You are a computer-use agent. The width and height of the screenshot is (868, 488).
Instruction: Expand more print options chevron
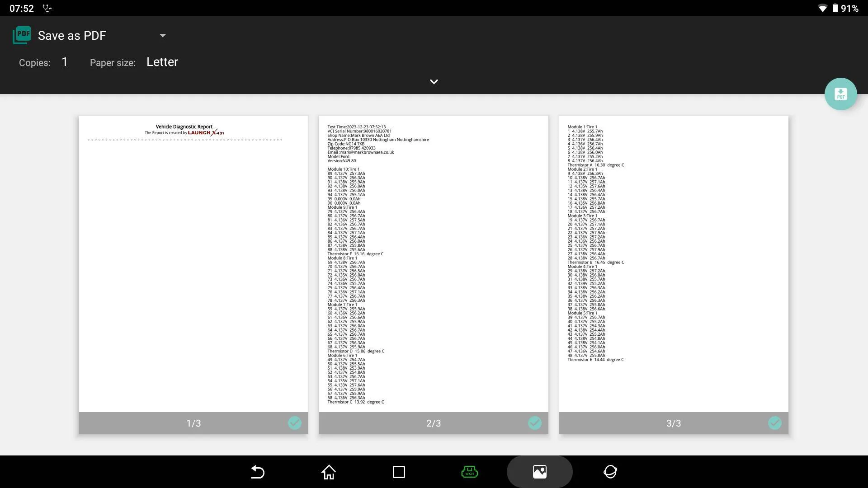[x=434, y=82]
